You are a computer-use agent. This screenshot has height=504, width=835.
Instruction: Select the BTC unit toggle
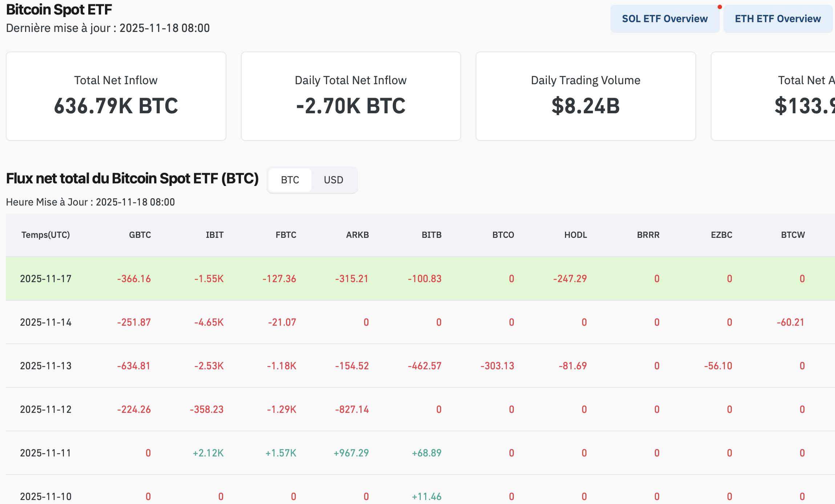point(290,180)
